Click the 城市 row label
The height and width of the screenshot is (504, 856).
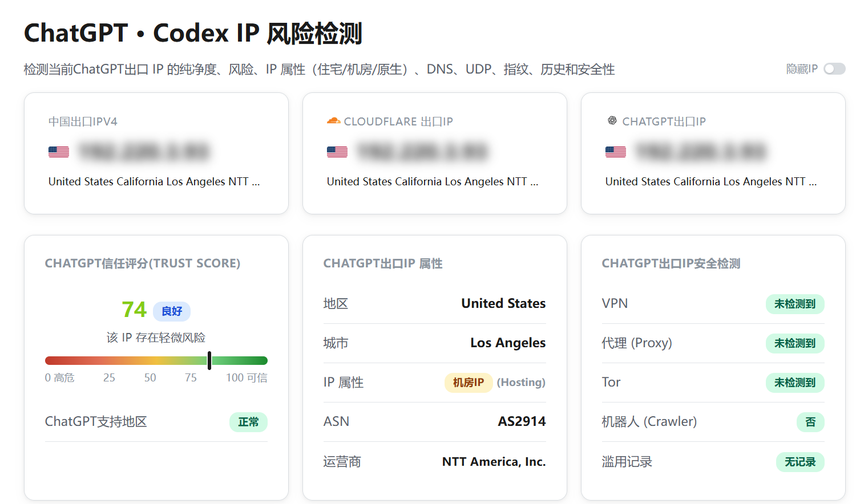tap(336, 343)
